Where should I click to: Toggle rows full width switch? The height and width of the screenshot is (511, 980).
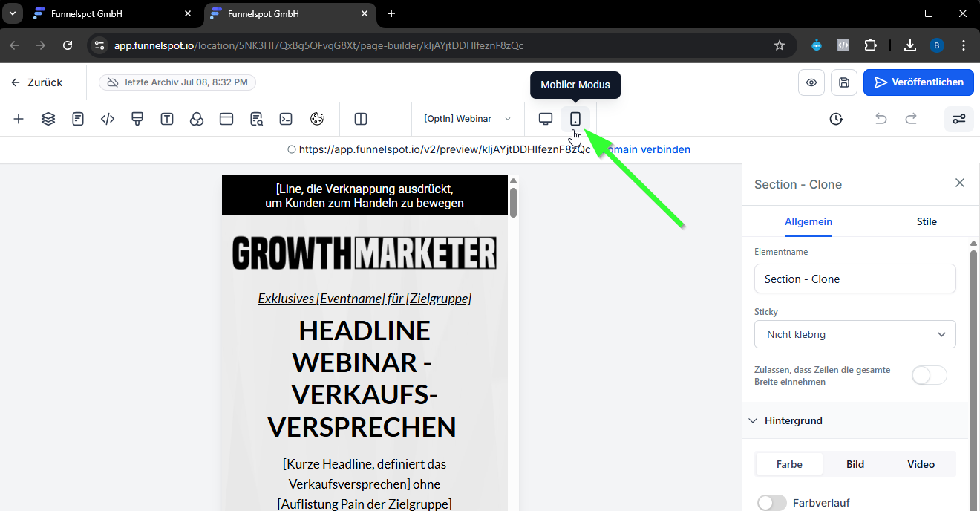pyautogui.click(x=930, y=375)
